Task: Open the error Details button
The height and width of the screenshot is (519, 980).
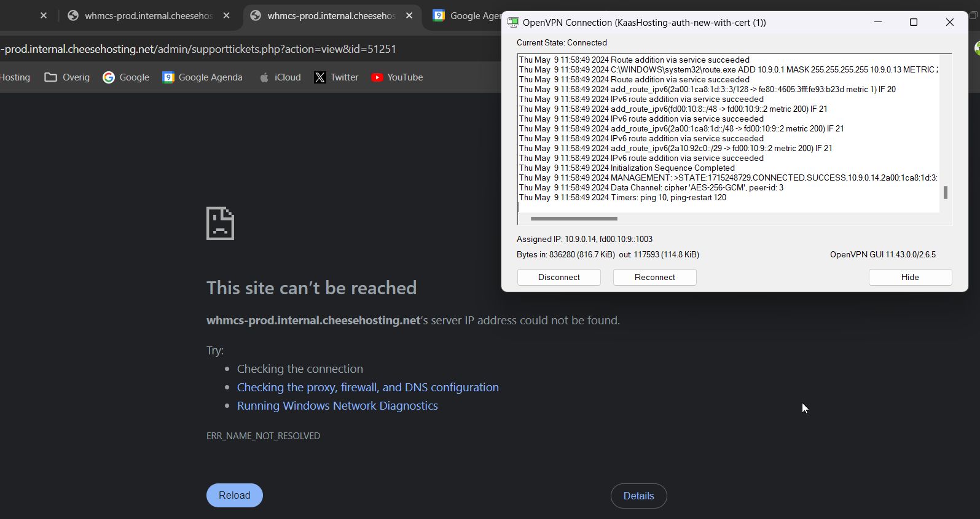Action: 638,496
